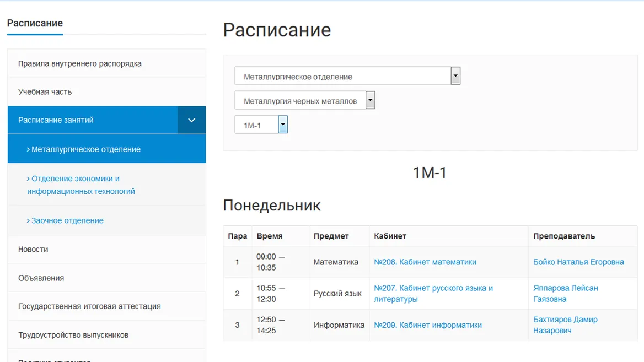Click the 10:55 — 12:30 time cell
This screenshot has height=362, width=644.
(x=281, y=294)
